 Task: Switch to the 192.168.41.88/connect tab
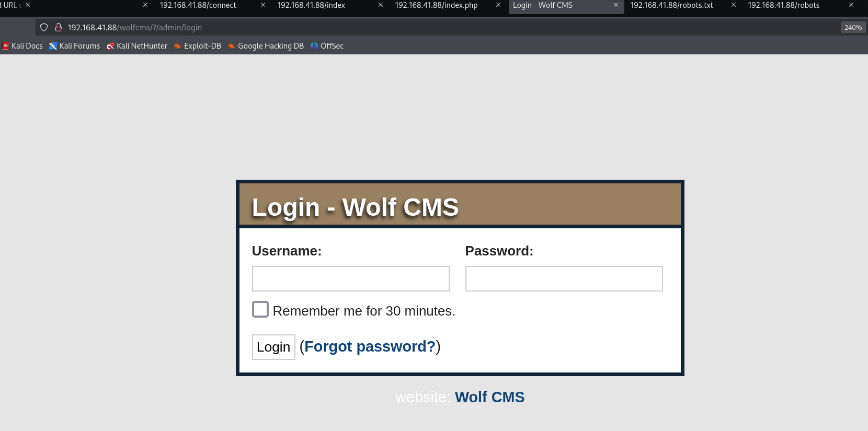coord(198,5)
